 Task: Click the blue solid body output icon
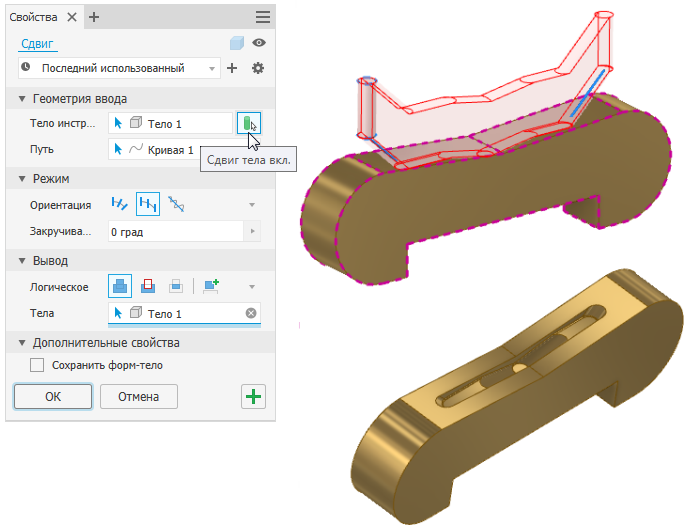click(236, 43)
